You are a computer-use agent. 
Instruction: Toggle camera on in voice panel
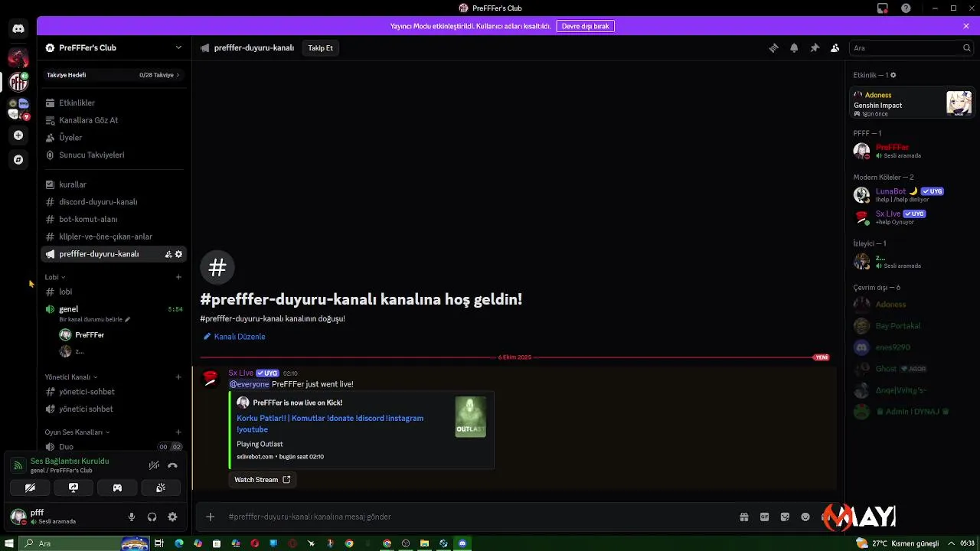[30, 487]
